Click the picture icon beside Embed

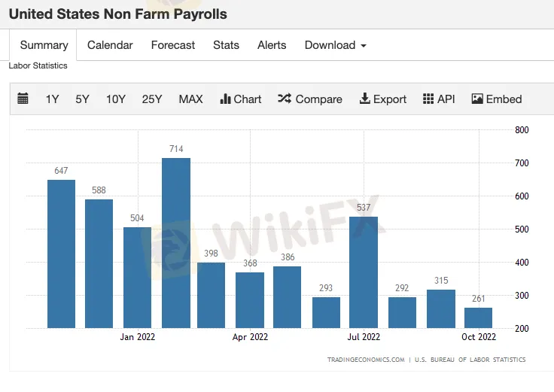(x=477, y=99)
